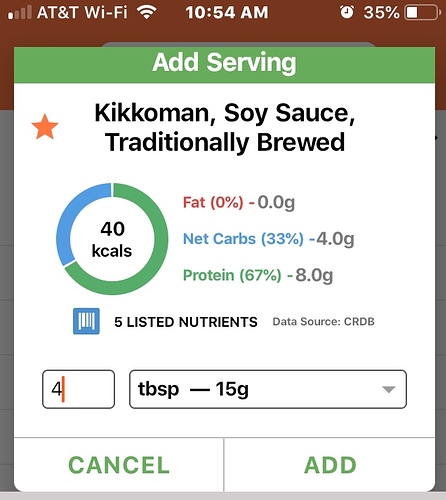
Task: Tap the serving amount field showing 4
Action: click(78, 389)
